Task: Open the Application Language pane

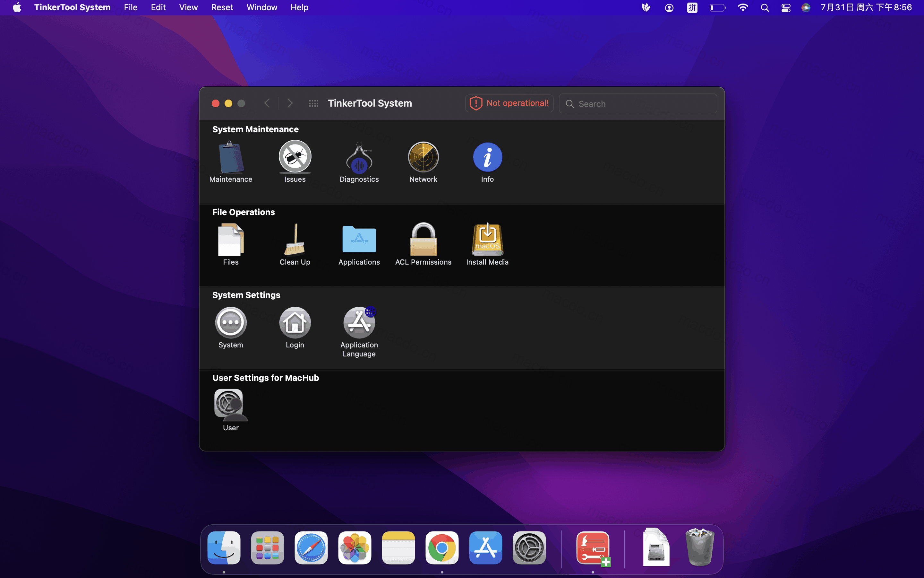Action: pyautogui.click(x=359, y=332)
